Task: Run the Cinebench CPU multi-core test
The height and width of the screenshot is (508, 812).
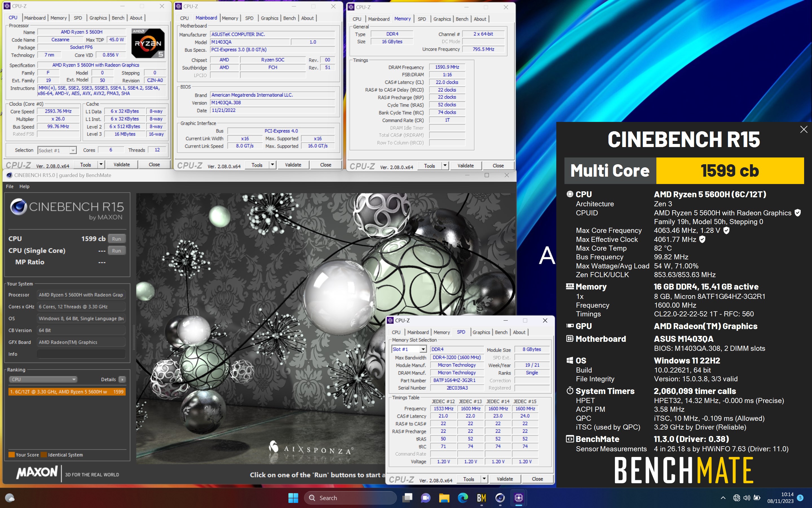Action: [116, 238]
